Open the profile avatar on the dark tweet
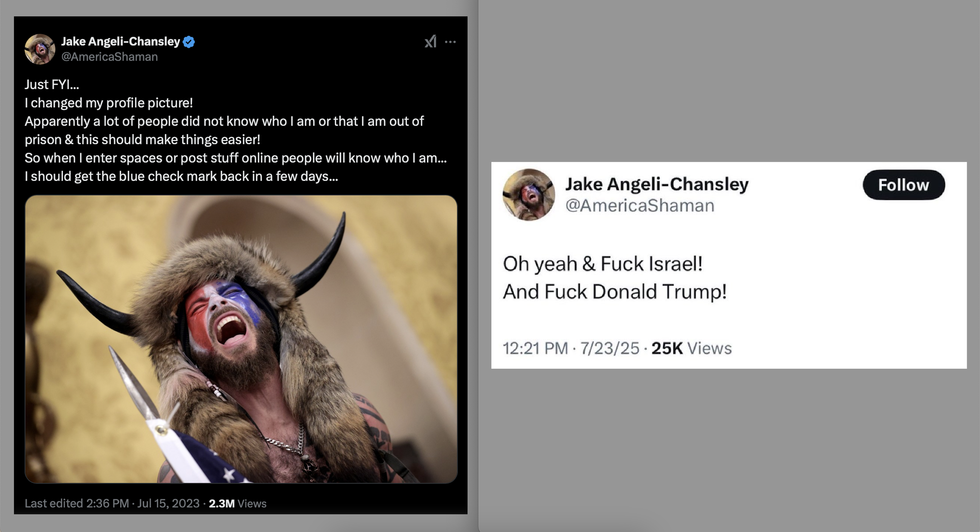Viewport: 980px width, 532px height. 40,49
